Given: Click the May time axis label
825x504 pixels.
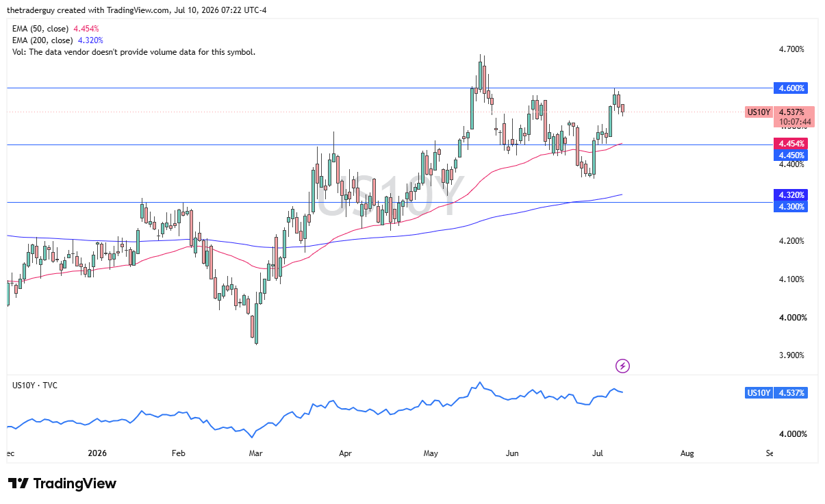Looking at the screenshot, I should (431, 453).
